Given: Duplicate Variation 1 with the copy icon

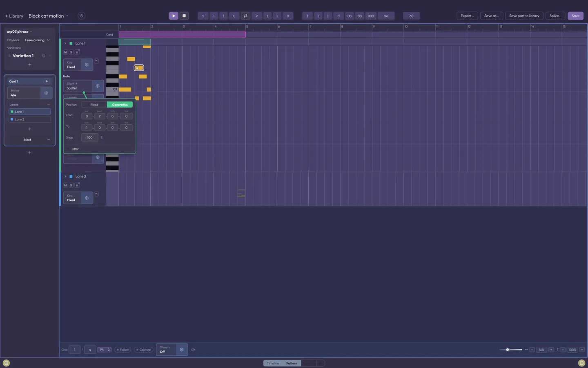Looking at the screenshot, I should [44, 56].
